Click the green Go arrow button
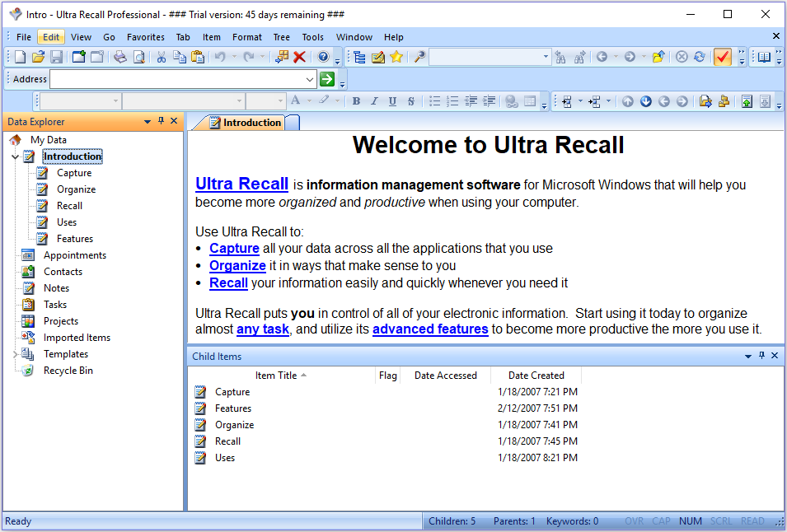787x532 pixels. pyautogui.click(x=327, y=79)
